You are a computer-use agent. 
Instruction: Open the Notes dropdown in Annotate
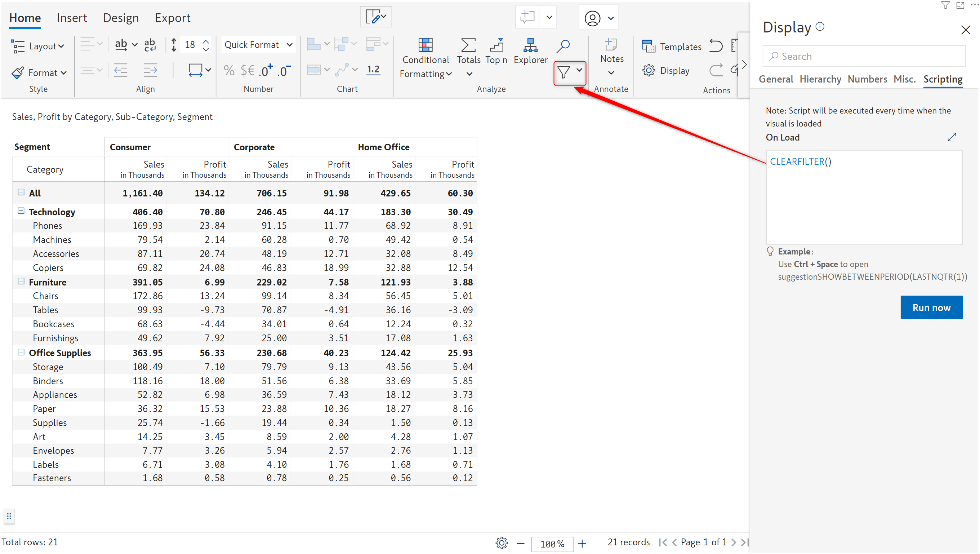[x=611, y=72]
